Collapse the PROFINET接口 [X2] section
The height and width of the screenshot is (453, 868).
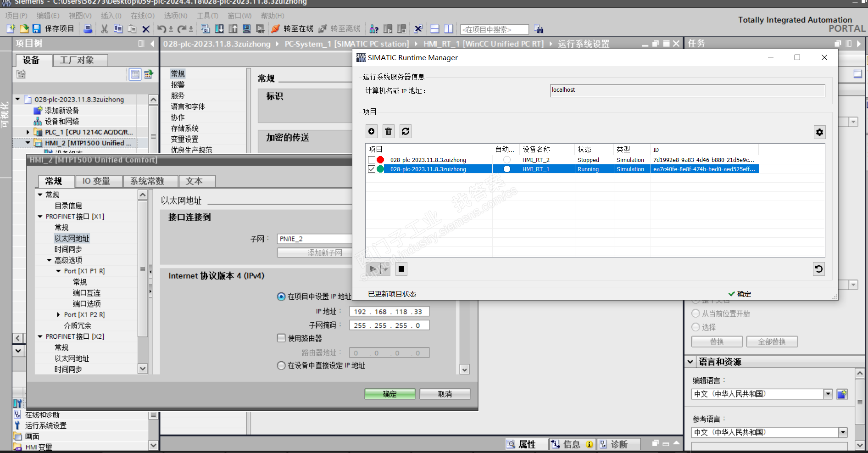[40, 336]
